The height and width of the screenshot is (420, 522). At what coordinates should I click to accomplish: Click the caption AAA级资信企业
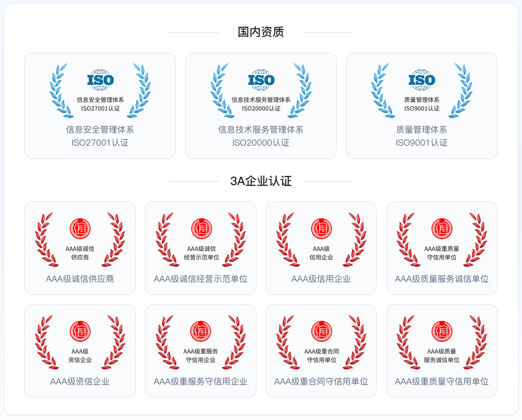tap(80, 381)
